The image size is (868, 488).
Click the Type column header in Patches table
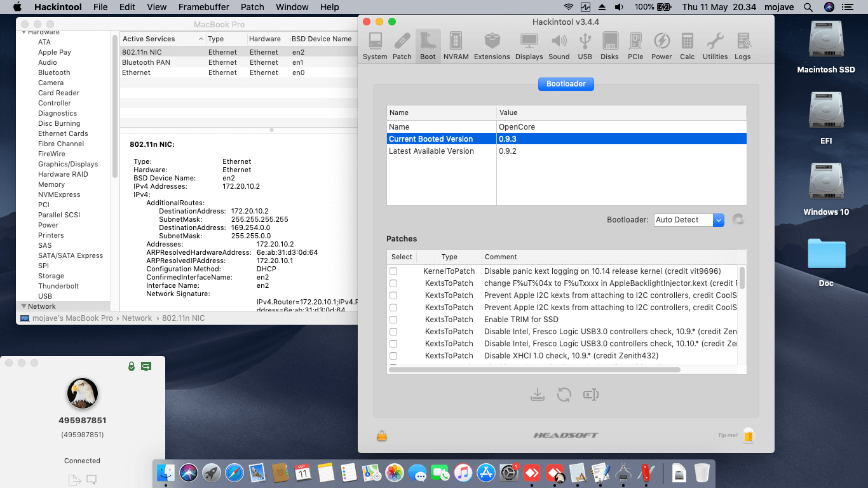point(449,257)
